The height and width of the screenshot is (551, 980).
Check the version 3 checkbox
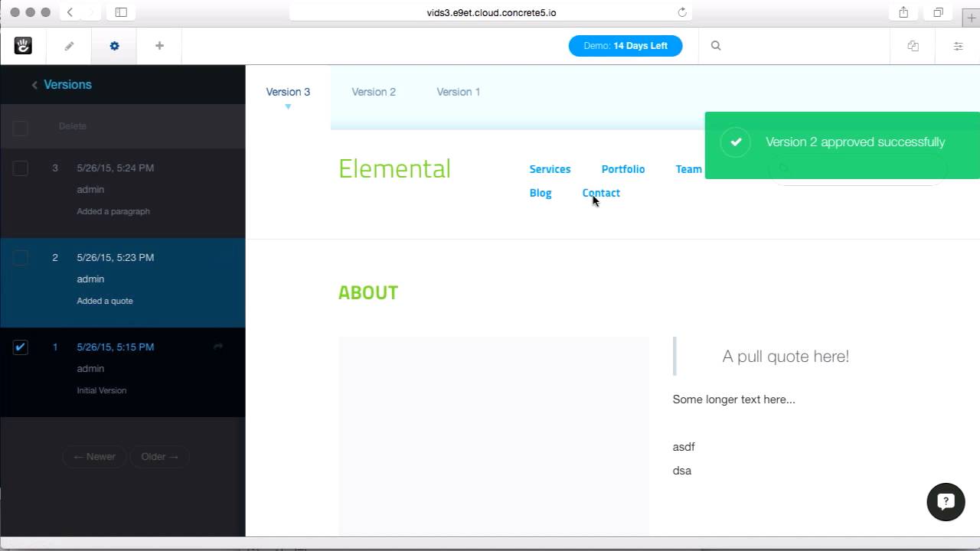pyautogui.click(x=21, y=168)
